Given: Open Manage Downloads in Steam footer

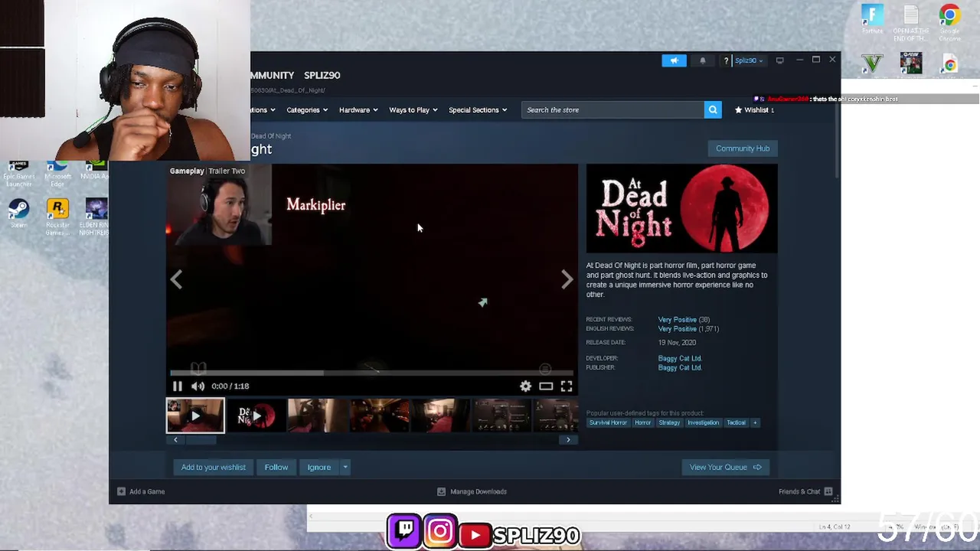Looking at the screenshot, I should [472, 491].
